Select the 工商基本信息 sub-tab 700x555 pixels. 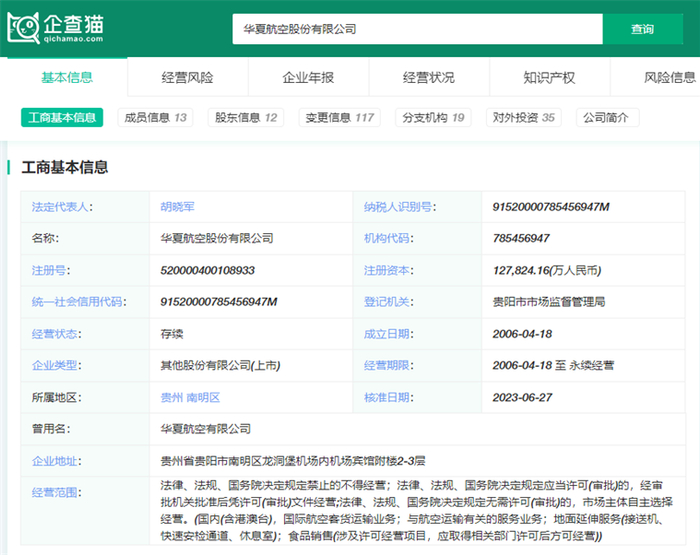point(62,118)
